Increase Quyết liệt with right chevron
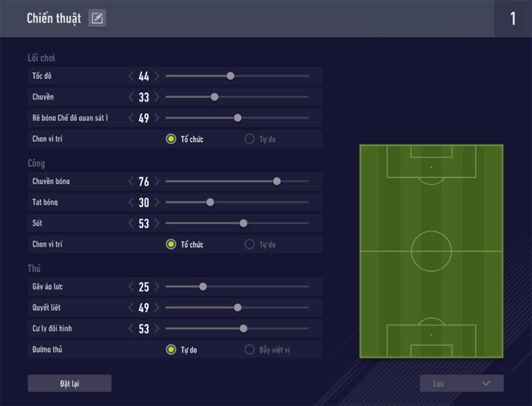 click(157, 308)
